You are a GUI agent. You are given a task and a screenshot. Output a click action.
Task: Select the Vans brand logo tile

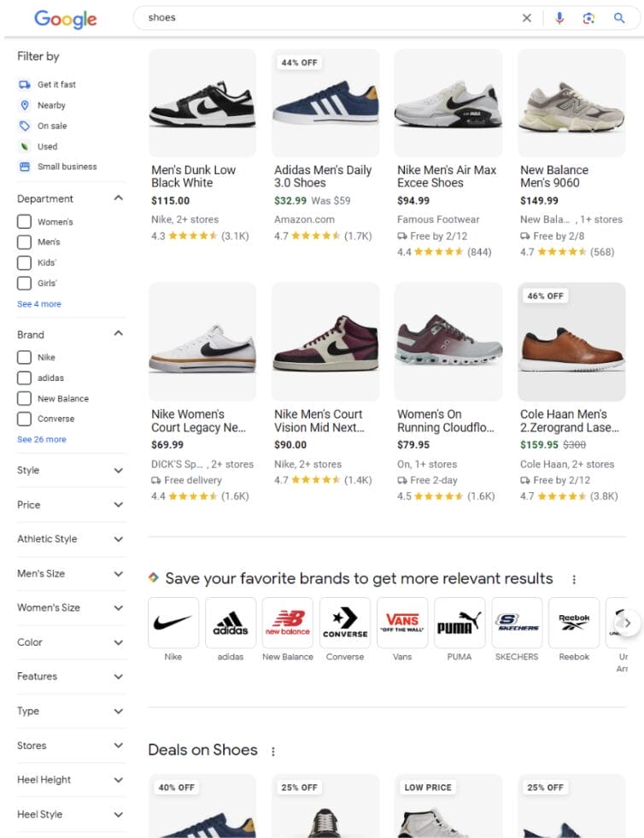pos(401,622)
